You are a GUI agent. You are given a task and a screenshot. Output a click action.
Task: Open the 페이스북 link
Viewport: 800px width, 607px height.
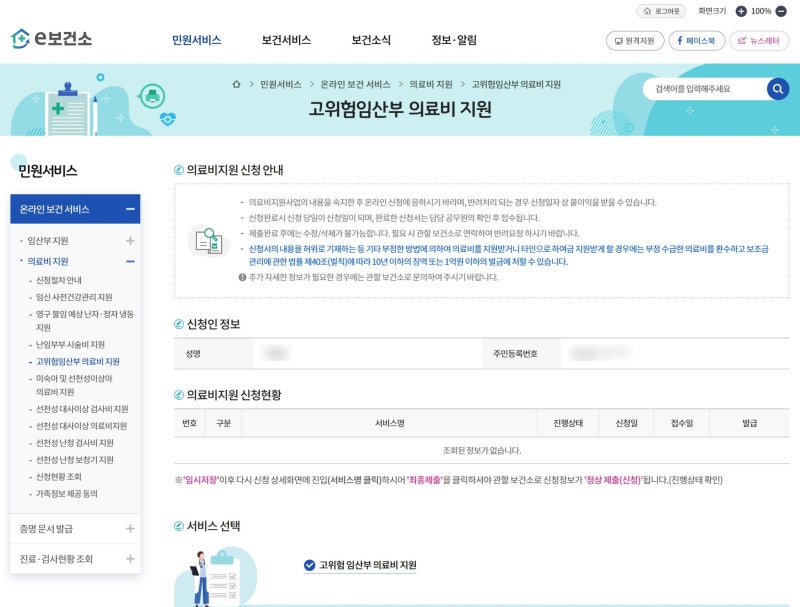(x=696, y=41)
